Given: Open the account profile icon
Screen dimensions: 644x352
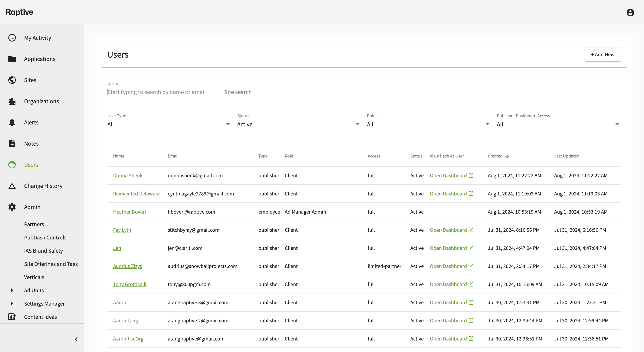Looking at the screenshot, I should [630, 12].
